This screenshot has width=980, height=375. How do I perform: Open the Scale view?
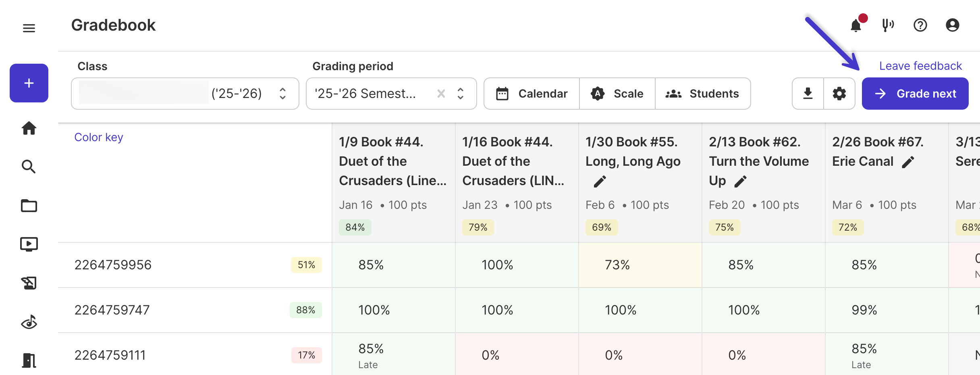point(617,94)
